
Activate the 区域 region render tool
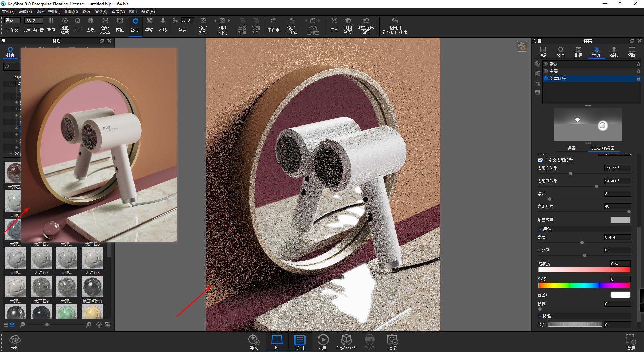pos(120,25)
